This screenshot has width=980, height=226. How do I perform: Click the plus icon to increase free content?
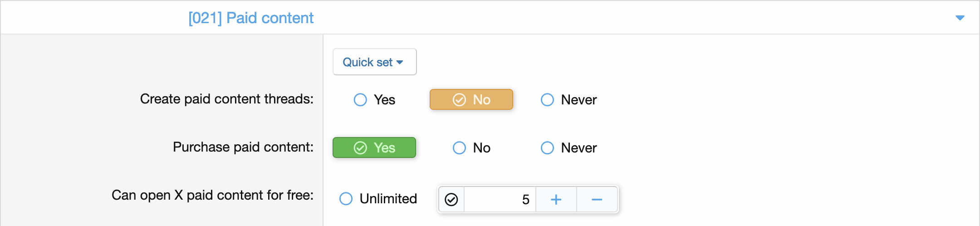pyautogui.click(x=556, y=199)
